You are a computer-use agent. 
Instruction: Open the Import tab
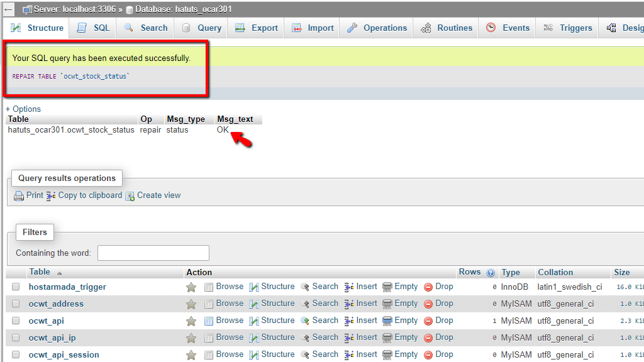313,28
